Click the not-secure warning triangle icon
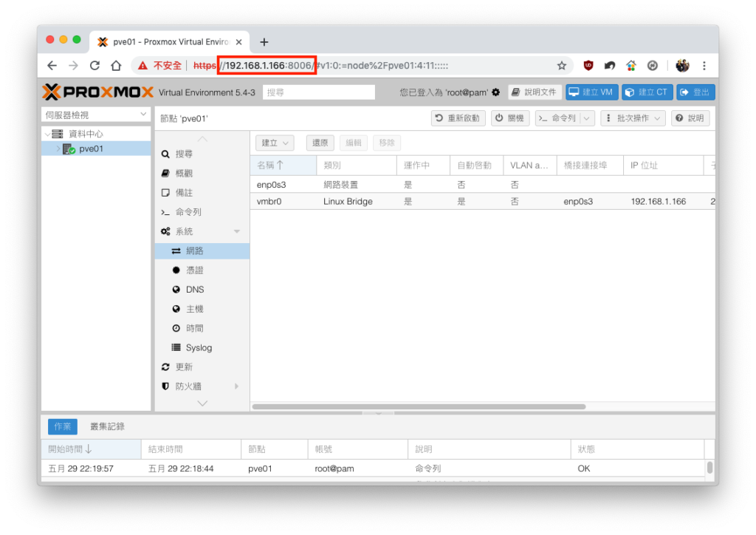This screenshot has width=756, height=535. [142, 66]
